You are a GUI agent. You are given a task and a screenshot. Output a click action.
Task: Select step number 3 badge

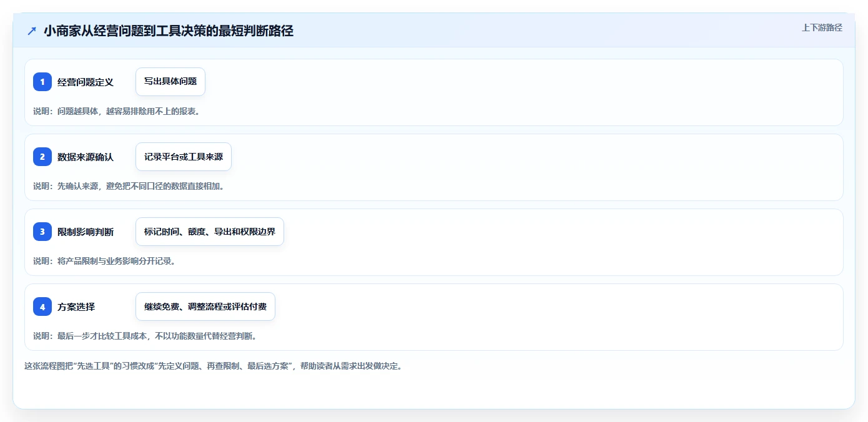pyautogui.click(x=42, y=232)
